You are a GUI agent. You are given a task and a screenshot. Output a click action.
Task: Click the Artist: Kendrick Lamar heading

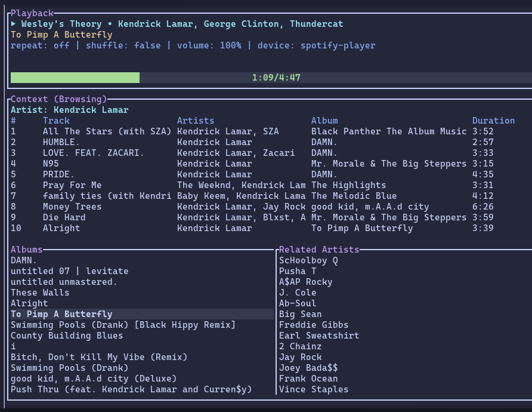[x=70, y=110]
